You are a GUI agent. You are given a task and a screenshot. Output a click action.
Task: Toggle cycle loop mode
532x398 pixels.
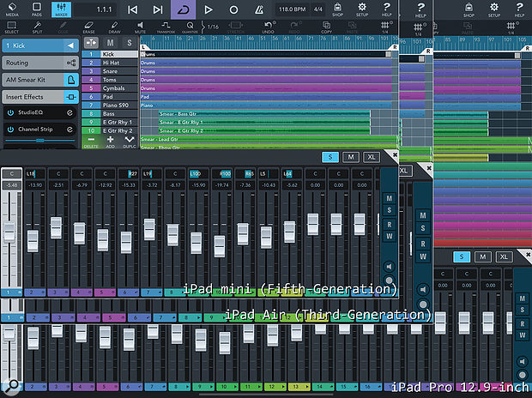(184, 9)
